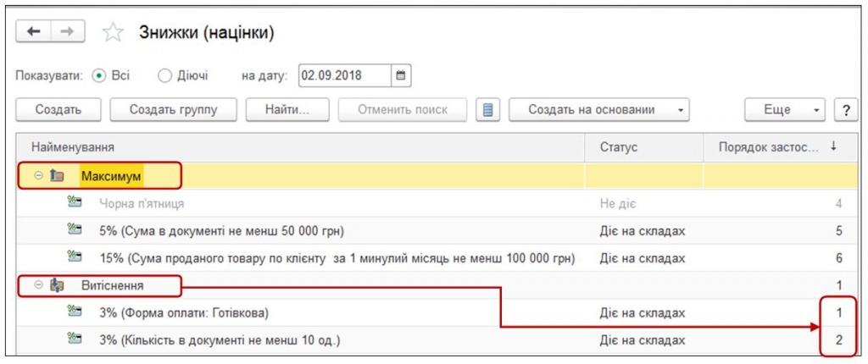
Task: Click the forward navigation arrow
Action: (65, 32)
